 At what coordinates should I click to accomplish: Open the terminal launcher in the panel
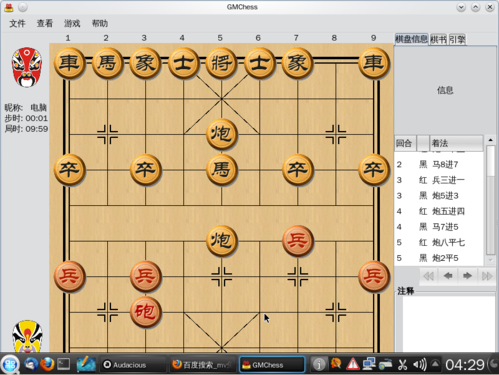[63, 364]
